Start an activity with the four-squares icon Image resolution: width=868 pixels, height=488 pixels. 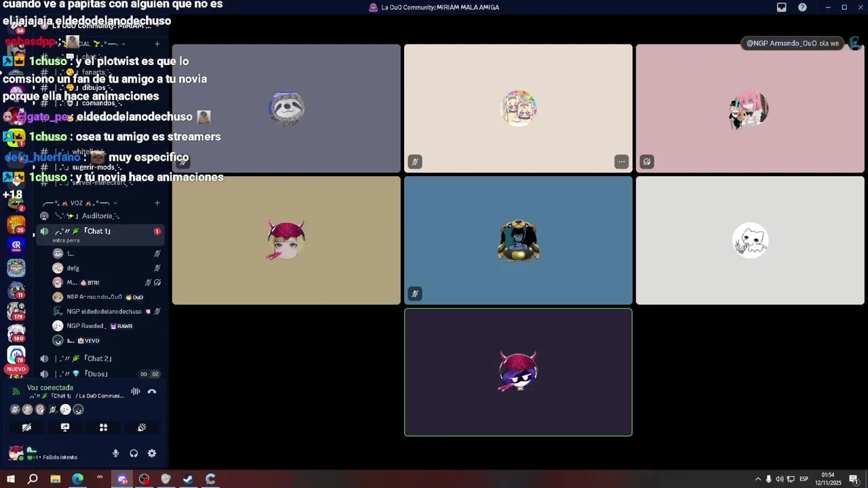[103, 428]
